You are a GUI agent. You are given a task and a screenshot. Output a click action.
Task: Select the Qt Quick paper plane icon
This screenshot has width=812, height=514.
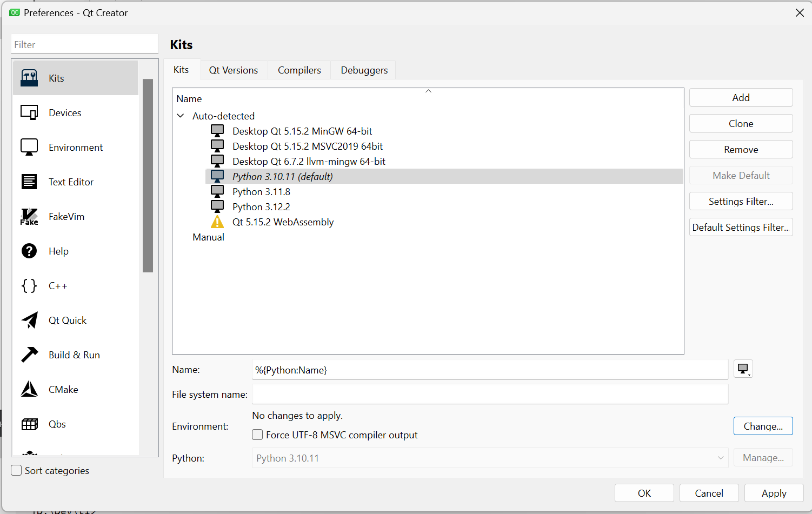[29, 320]
